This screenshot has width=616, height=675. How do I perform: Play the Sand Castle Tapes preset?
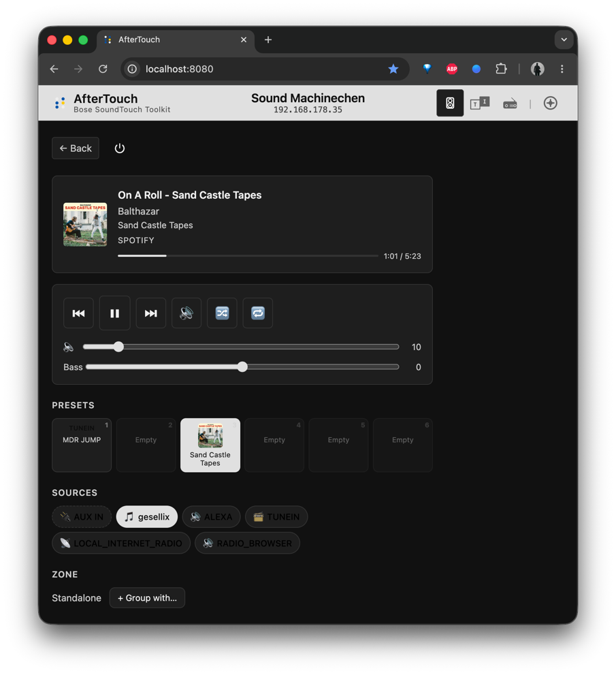(x=210, y=445)
